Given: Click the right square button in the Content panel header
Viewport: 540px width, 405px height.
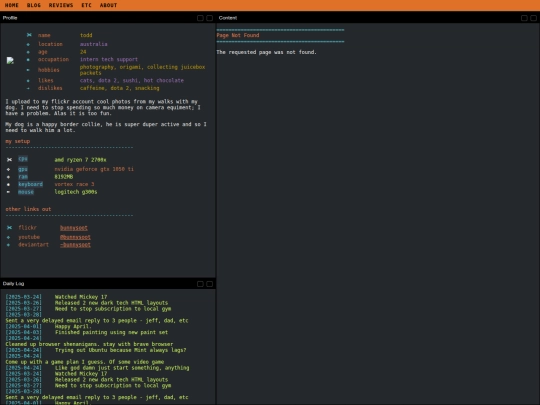Looking at the screenshot, I should pyautogui.click(x=533, y=18).
